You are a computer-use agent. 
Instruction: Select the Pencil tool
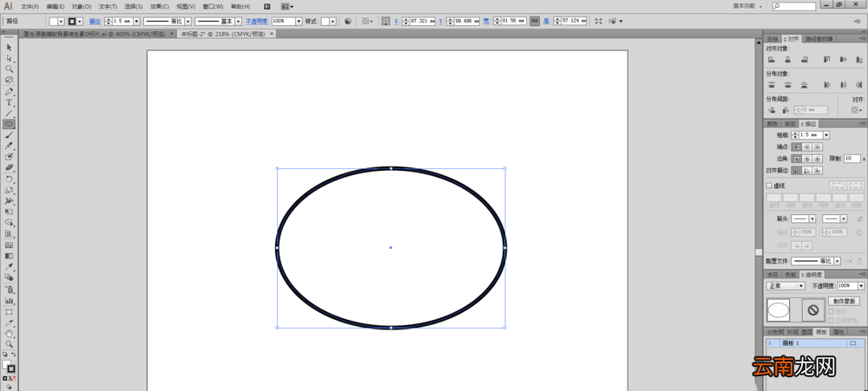[x=9, y=146]
